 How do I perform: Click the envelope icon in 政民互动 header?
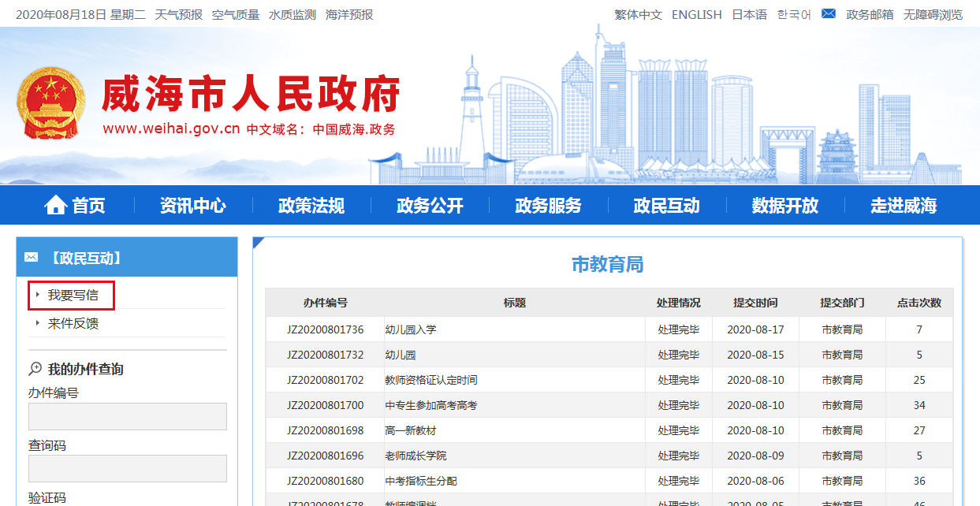pyautogui.click(x=32, y=258)
